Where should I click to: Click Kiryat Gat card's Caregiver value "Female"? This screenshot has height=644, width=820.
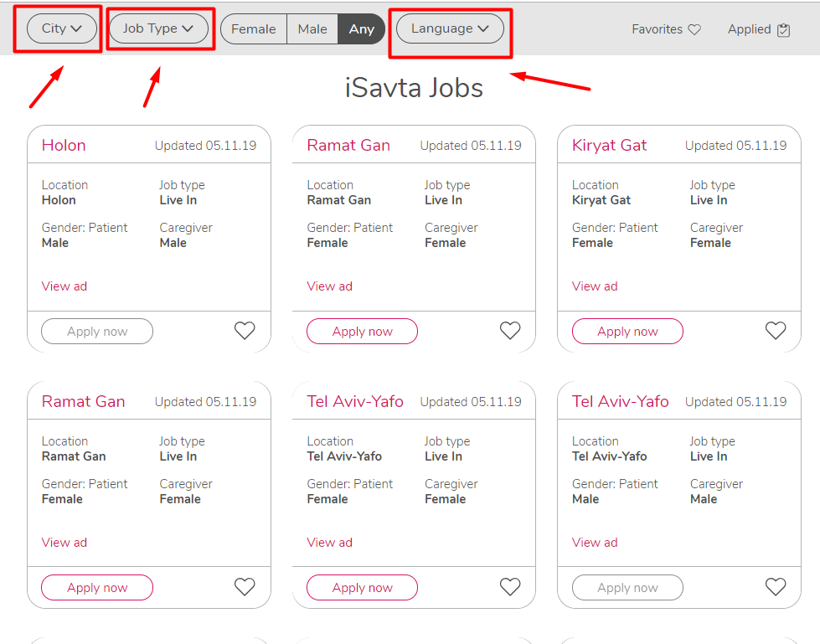click(x=710, y=243)
